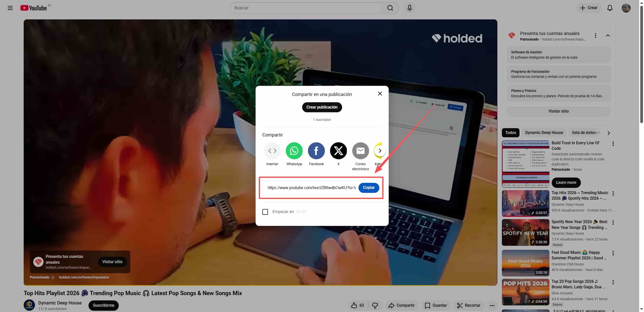
Task: Show more share options arrow
Action: (x=380, y=151)
